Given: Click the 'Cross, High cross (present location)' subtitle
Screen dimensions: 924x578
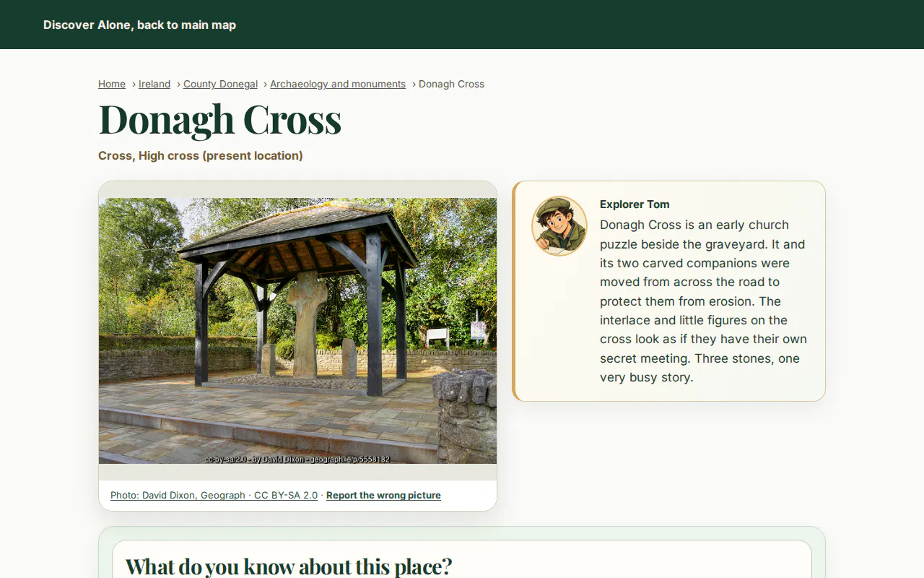Looking at the screenshot, I should [201, 155].
